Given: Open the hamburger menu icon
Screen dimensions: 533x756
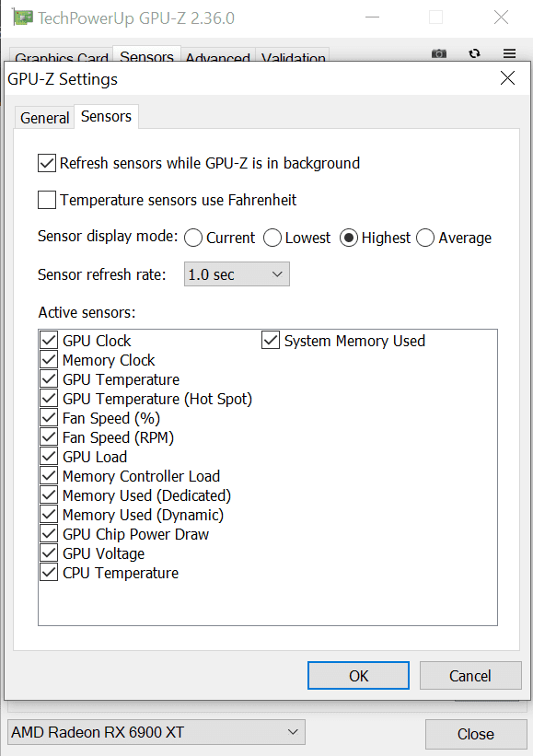Looking at the screenshot, I should [x=509, y=53].
